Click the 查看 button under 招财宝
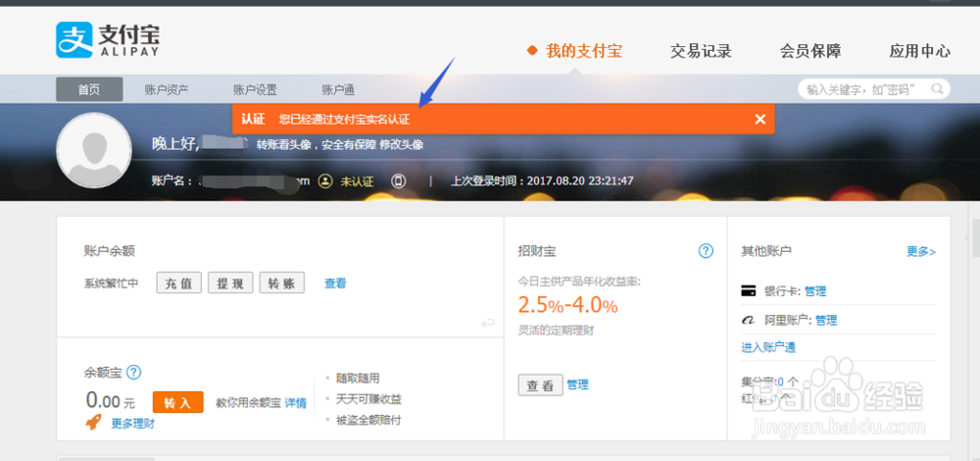Image resolution: width=980 pixels, height=461 pixels. point(541,384)
